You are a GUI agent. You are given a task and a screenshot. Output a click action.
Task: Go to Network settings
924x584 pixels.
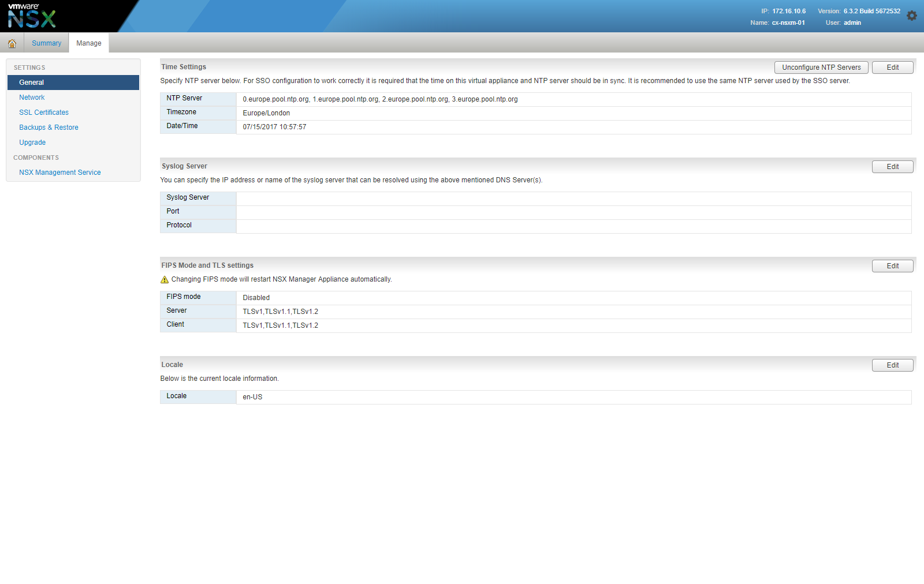32,98
